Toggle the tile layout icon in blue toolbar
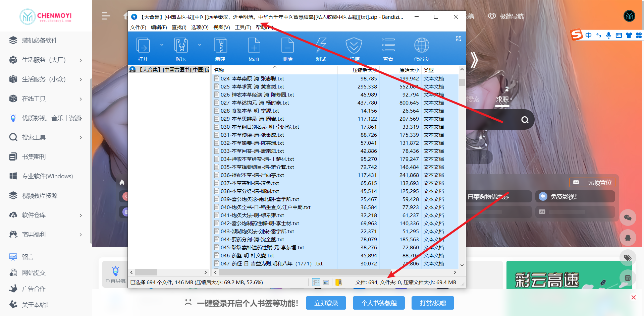The width and height of the screenshot is (644, 316). point(459,39)
